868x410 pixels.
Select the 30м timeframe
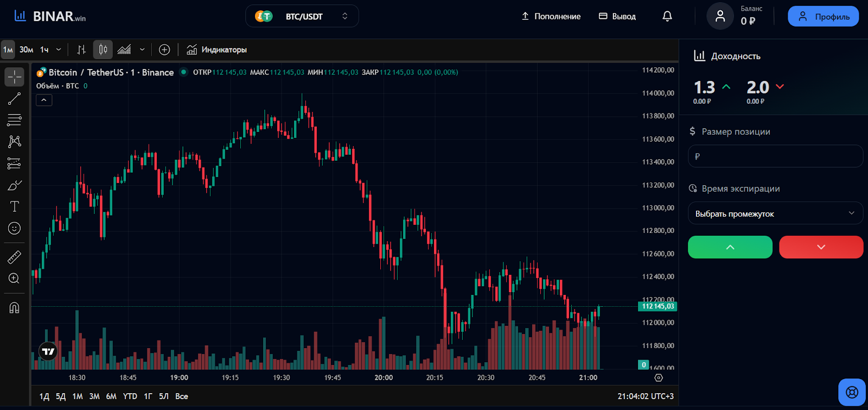pos(26,50)
